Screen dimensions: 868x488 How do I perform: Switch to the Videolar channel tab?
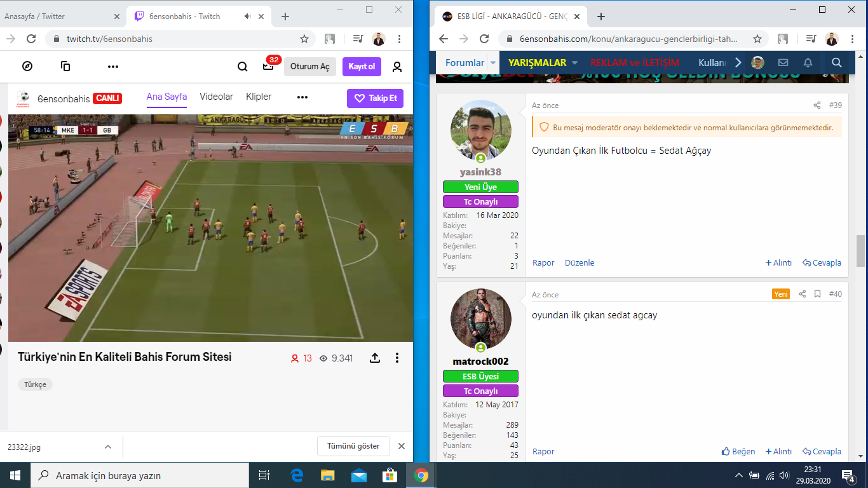coord(217,97)
